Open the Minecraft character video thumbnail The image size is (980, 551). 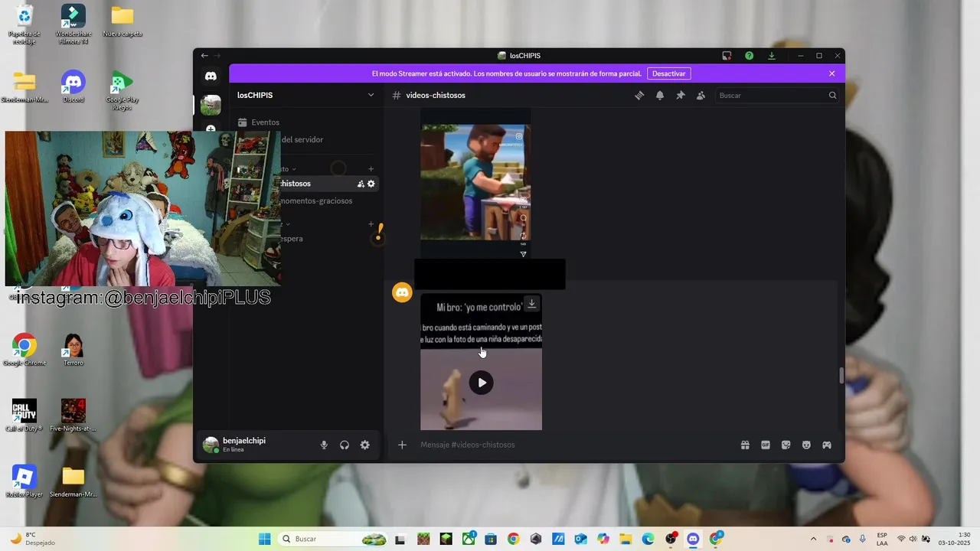pyautogui.click(x=475, y=184)
